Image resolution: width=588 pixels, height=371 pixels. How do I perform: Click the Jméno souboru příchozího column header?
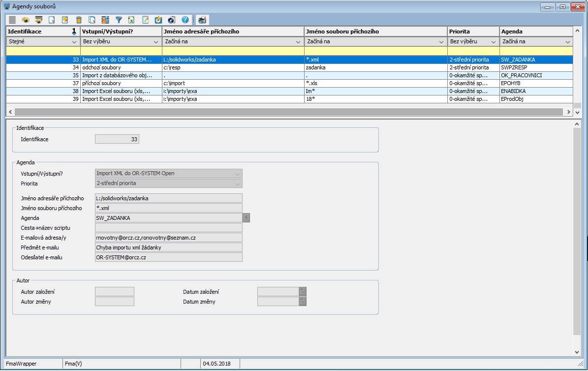click(375, 31)
